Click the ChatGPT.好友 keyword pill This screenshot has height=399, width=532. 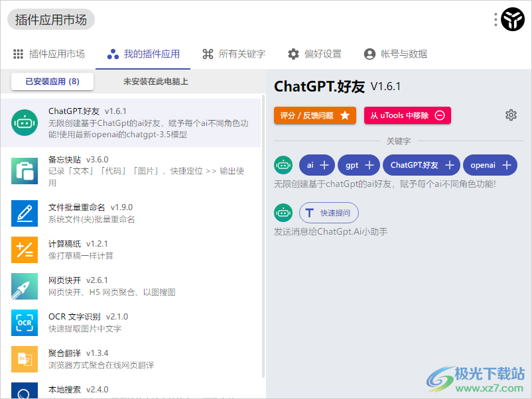pyautogui.click(x=421, y=165)
